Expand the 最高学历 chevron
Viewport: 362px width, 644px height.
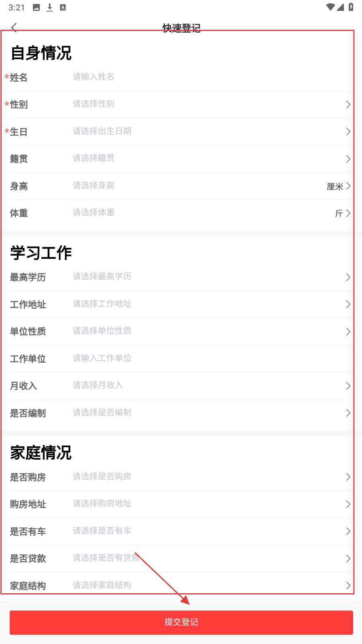coord(348,277)
